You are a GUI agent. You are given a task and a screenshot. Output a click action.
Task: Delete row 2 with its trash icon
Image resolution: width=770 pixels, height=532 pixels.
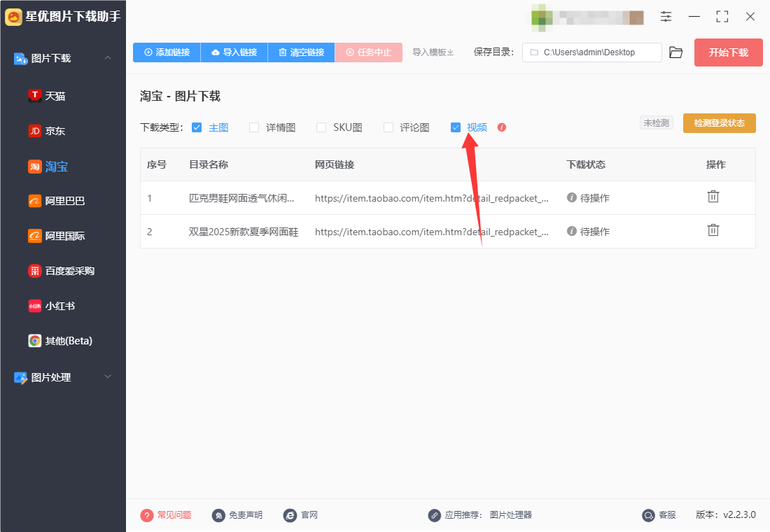713,230
